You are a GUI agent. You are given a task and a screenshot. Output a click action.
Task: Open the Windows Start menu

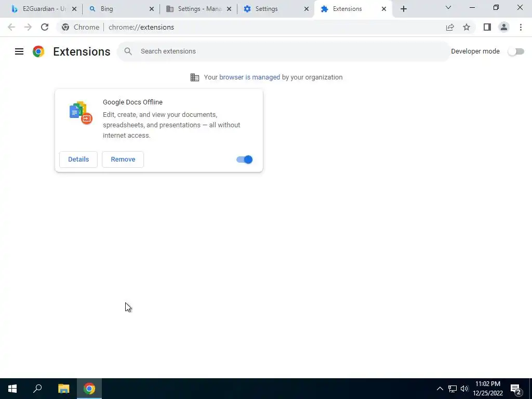[12, 389]
